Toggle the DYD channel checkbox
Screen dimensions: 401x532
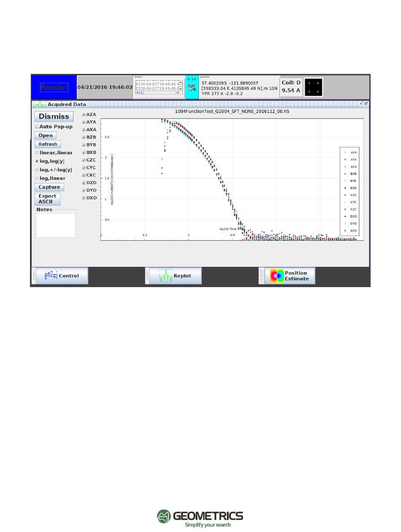(84, 190)
